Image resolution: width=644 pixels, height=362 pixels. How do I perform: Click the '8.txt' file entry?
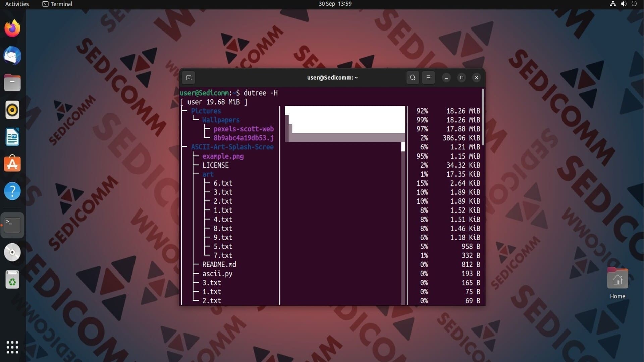223,229
